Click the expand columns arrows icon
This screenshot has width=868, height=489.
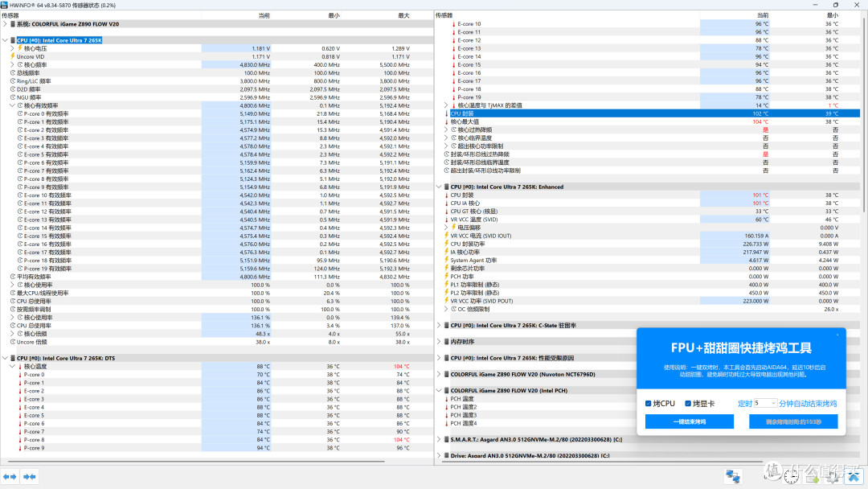[x=10, y=476]
